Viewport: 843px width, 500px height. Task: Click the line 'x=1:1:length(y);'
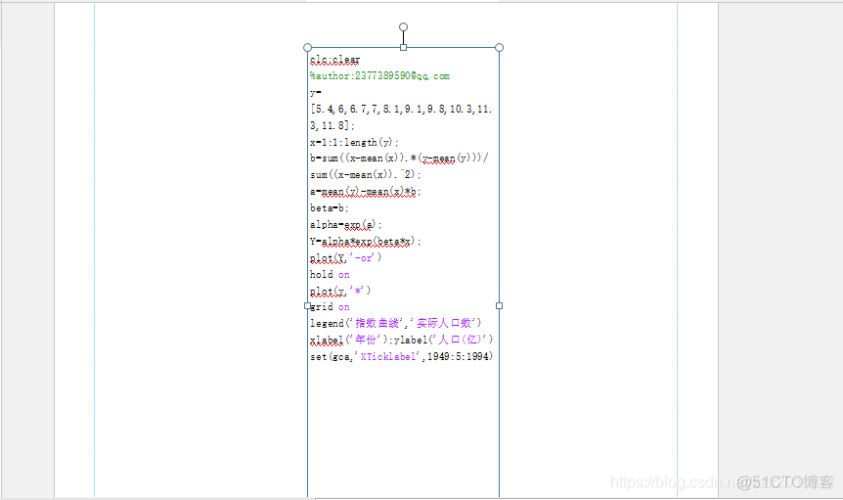pos(354,142)
